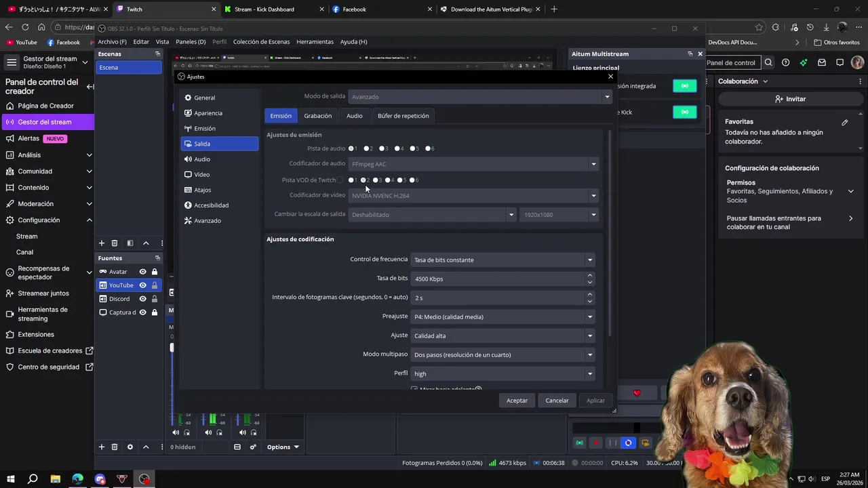Open scene filters icon in Escenas toolbar
Image resolution: width=868 pixels, height=488 pixels.
coord(130,243)
